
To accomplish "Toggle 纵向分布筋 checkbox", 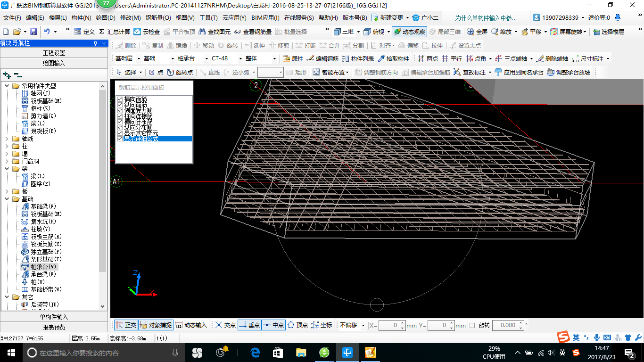I will [x=120, y=127].
